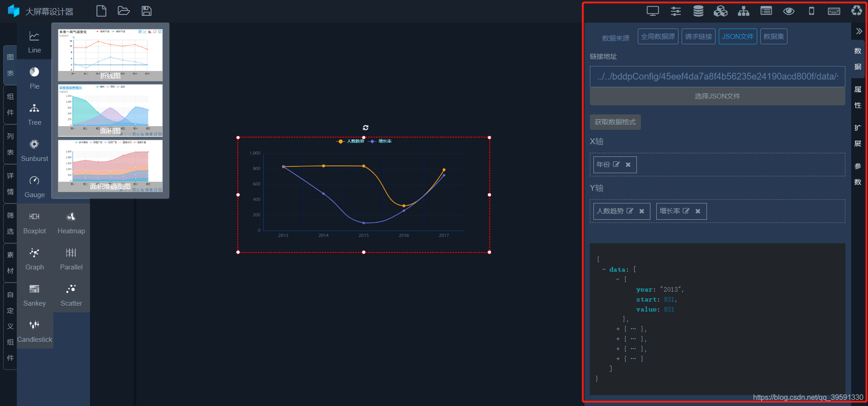Open the 列表 left sidebar tab
This screenshot has width=868, height=406.
click(x=10, y=144)
